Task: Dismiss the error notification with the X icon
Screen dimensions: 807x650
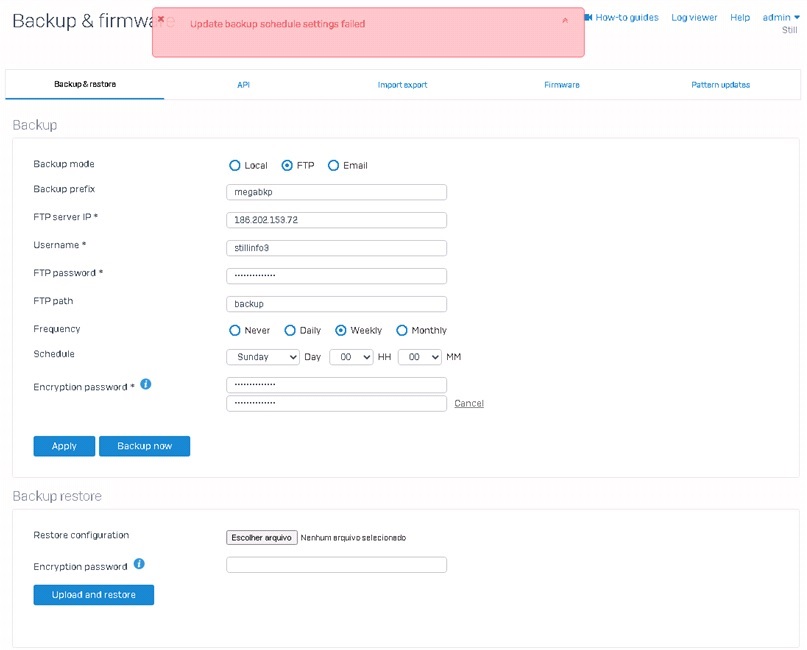Action: point(161,19)
